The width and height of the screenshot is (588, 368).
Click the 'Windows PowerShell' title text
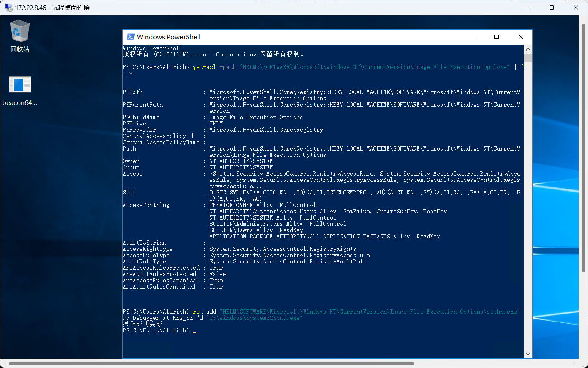coord(169,37)
